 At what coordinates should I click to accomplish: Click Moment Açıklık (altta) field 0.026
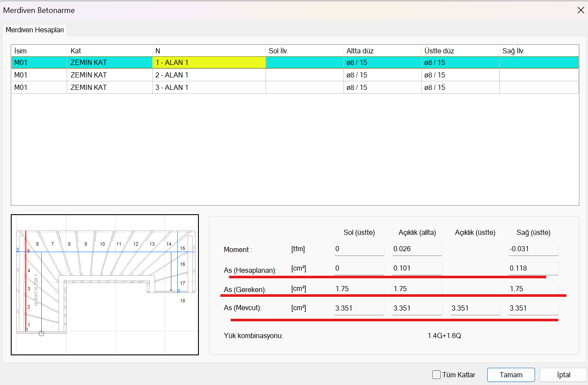coord(417,249)
